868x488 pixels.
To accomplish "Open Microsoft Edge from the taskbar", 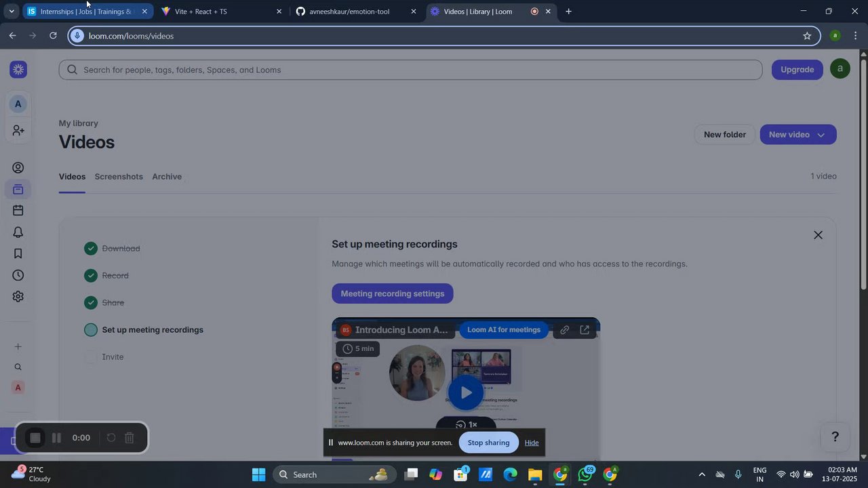I will point(510,474).
